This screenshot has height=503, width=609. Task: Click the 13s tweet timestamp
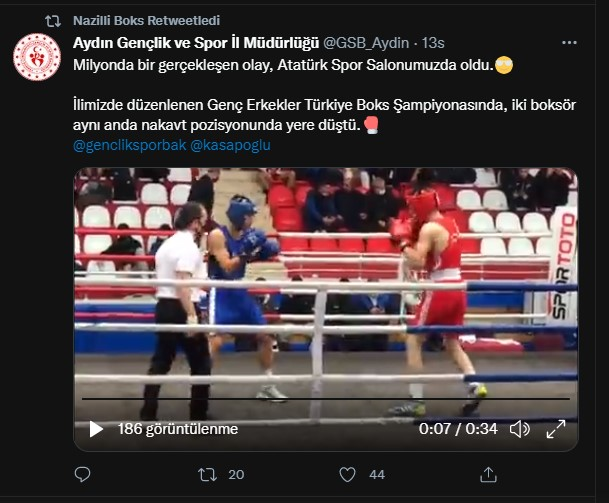434,43
